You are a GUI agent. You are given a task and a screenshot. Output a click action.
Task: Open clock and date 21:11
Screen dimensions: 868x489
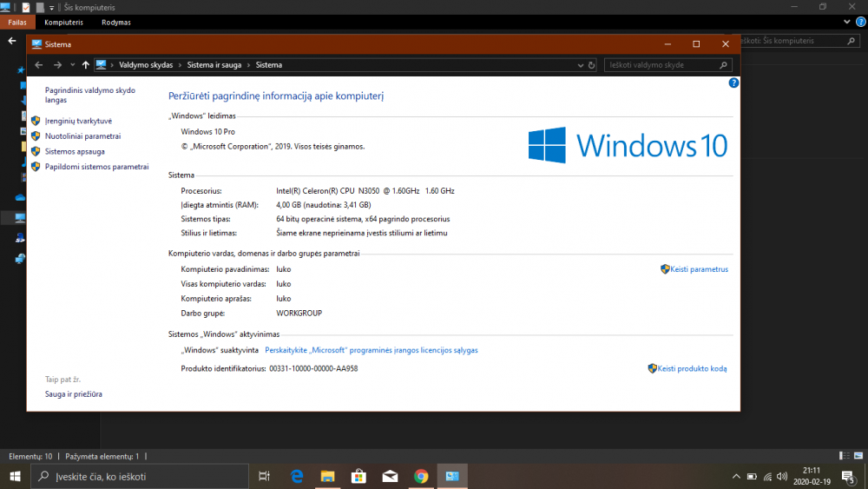pos(812,476)
